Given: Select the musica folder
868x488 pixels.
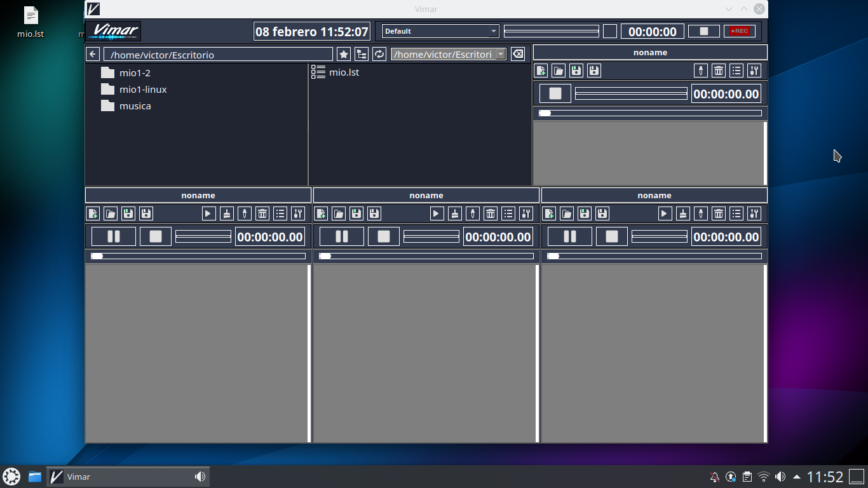Looking at the screenshot, I should [126, 106].
